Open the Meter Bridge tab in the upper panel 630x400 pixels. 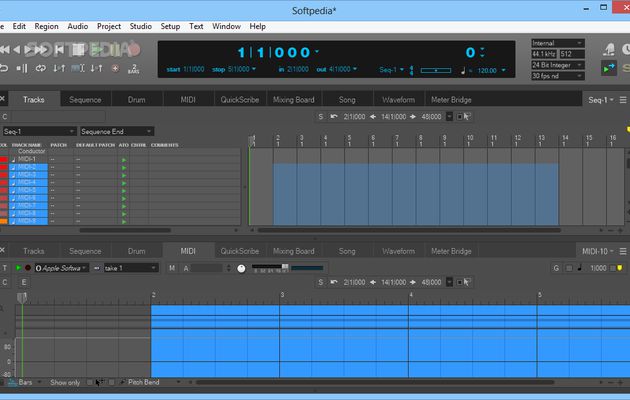pyautogui.click(x=451, y=100)
